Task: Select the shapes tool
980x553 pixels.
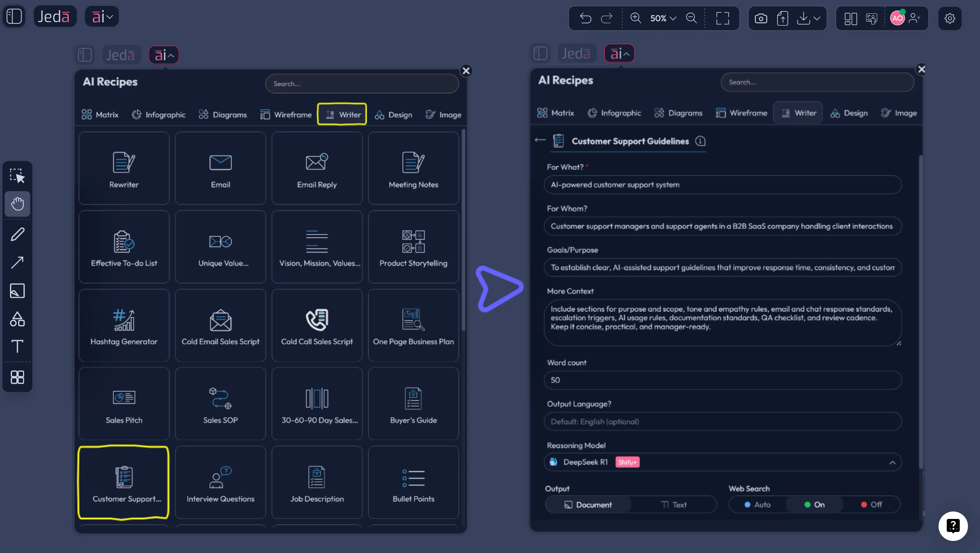Action: [17, 319]
